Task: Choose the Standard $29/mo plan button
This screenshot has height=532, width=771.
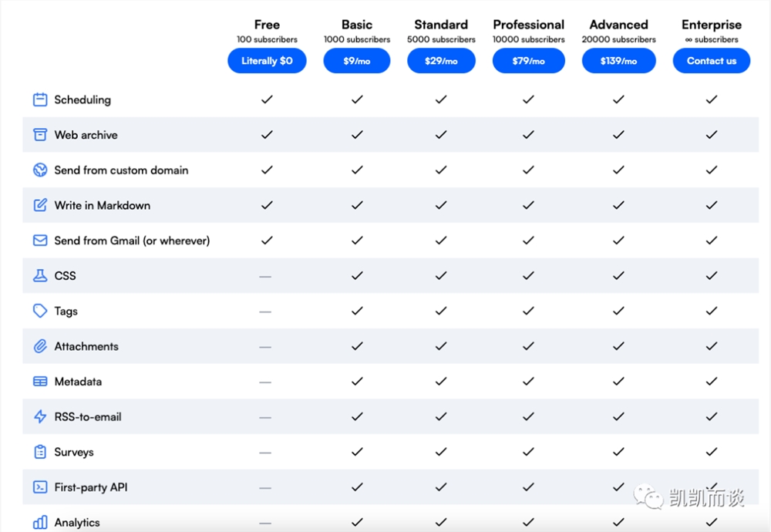Action: (x=441, y=60)
